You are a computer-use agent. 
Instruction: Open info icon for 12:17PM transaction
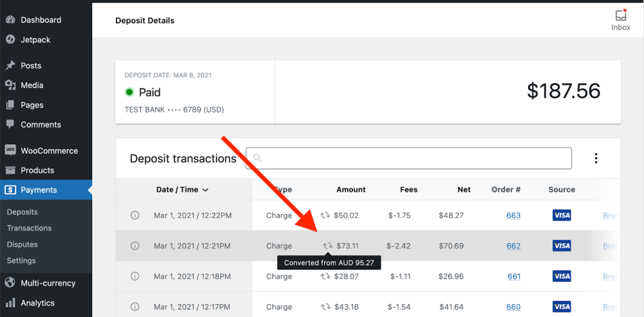(x=135, y=307)
